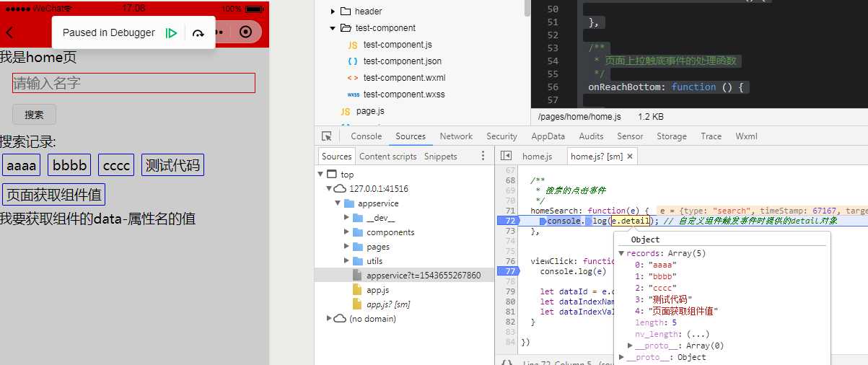Tap the 我要获取组件的data-属性名的值 text
The height and width of the screenshot is (365, 868).
[x=97, y=219]
